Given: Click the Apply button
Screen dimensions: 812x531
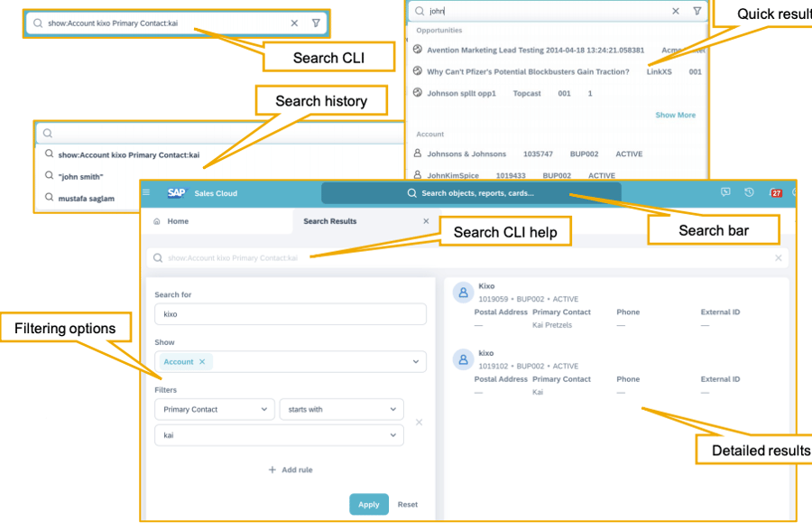Looking at the screenshot, I should pos(369,504).
